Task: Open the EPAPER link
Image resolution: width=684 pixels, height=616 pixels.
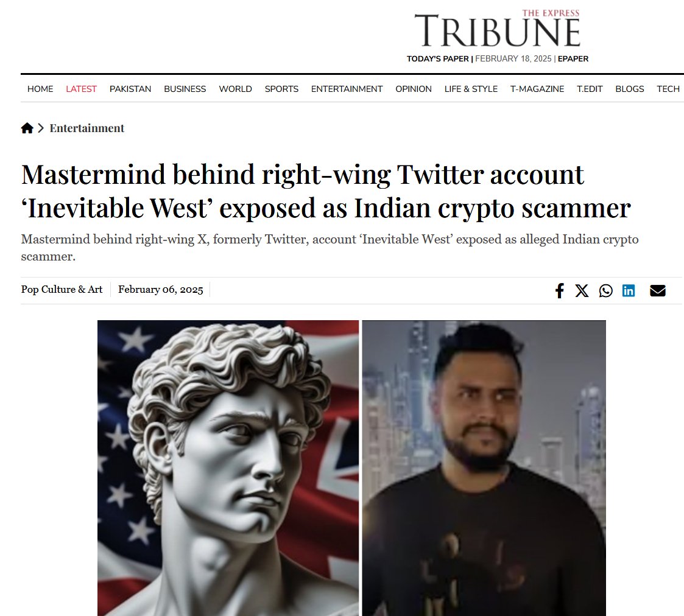Action: (x=573, y=59)
